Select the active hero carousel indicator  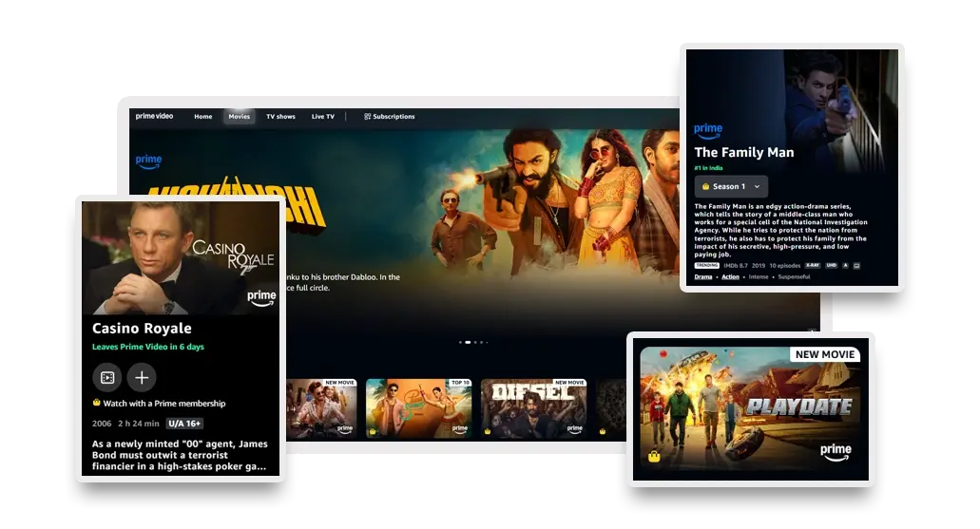click(x=468, y=342)
